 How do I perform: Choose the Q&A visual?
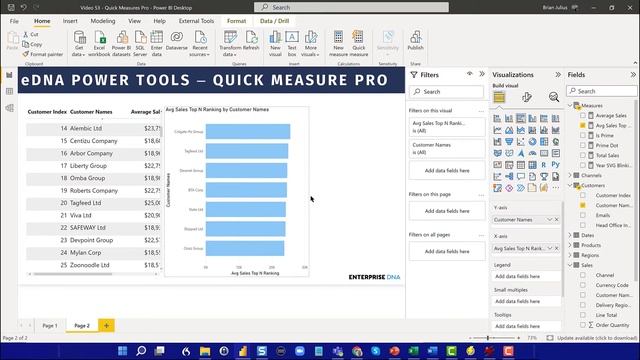pos(521,176)
